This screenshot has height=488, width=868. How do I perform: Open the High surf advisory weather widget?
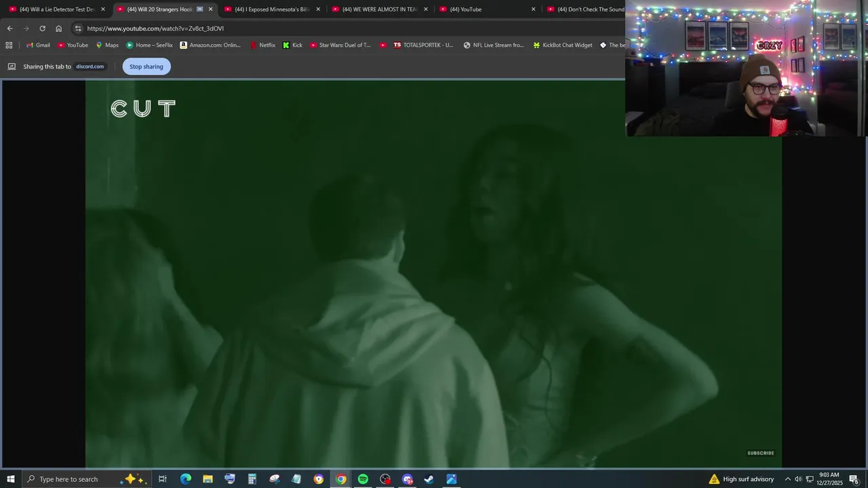[x=741, y=479]
